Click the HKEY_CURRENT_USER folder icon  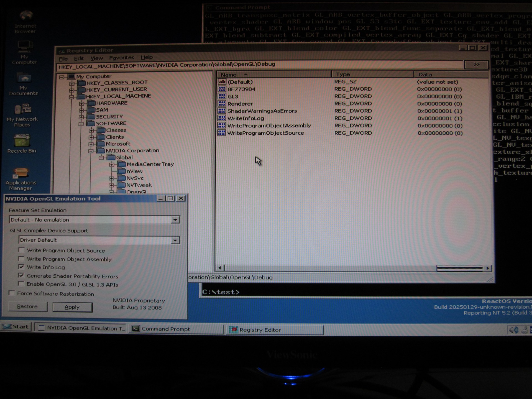(82, 89)
